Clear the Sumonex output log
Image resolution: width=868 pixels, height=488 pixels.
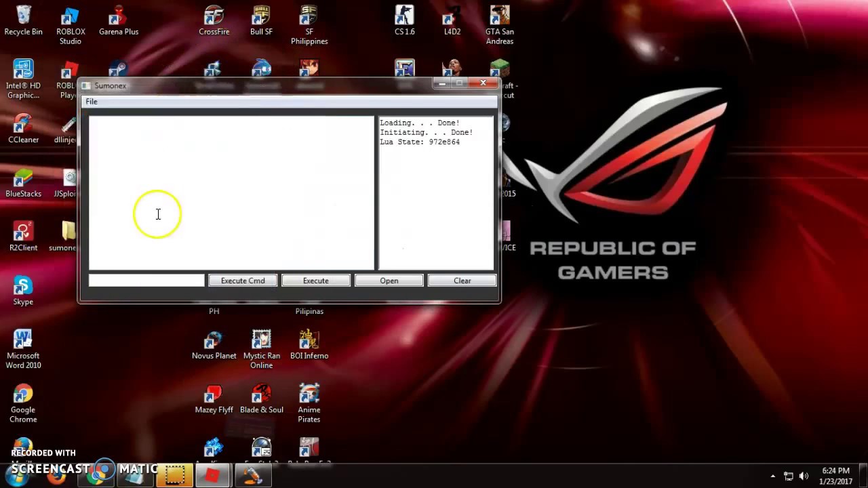(462, 281)
